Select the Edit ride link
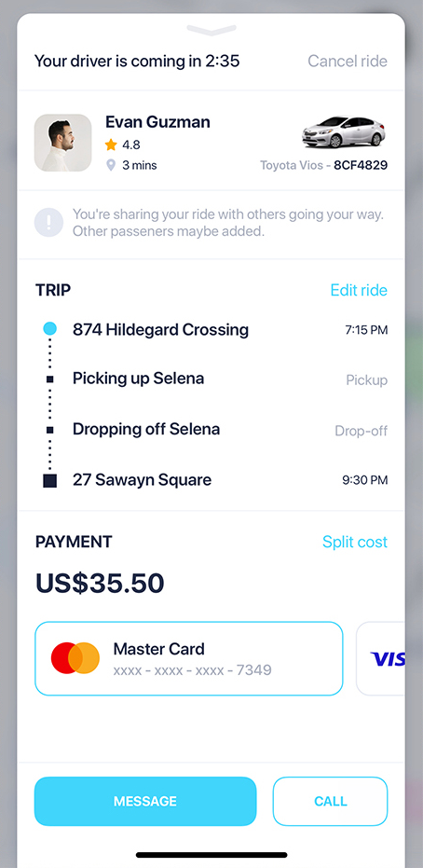423x868 pixels. 359,290
